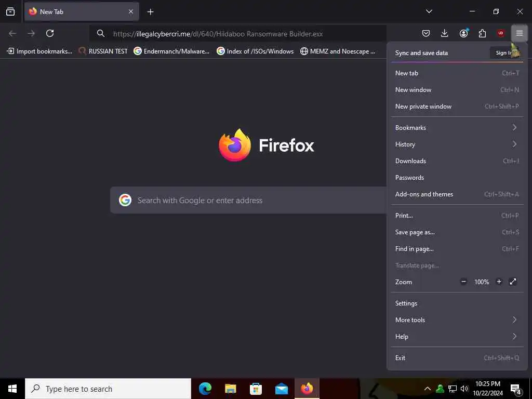Select the New Tab tab

[82, 11]
